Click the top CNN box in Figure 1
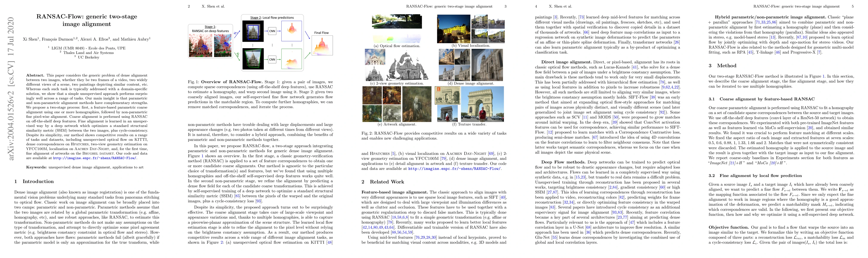 tap(272, 31)
